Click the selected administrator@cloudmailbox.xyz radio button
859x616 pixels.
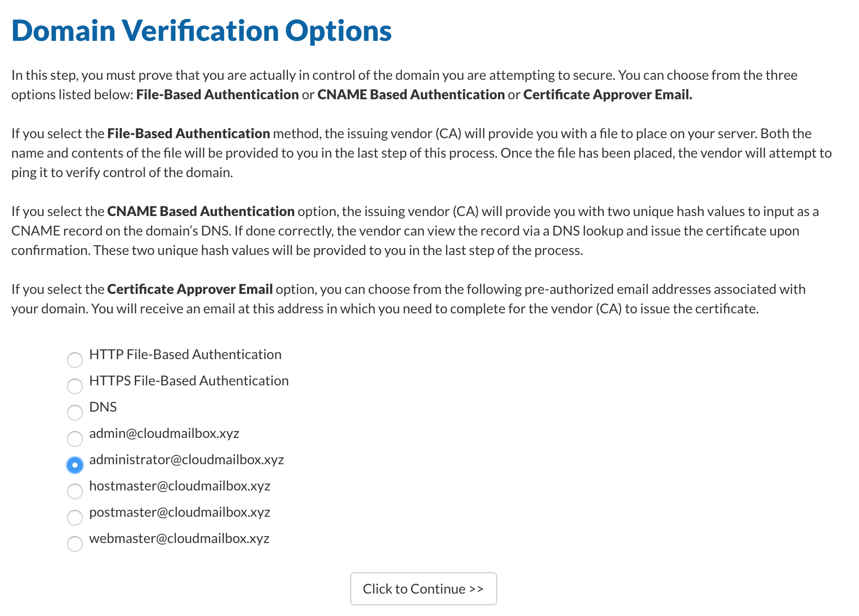(75, 465)
